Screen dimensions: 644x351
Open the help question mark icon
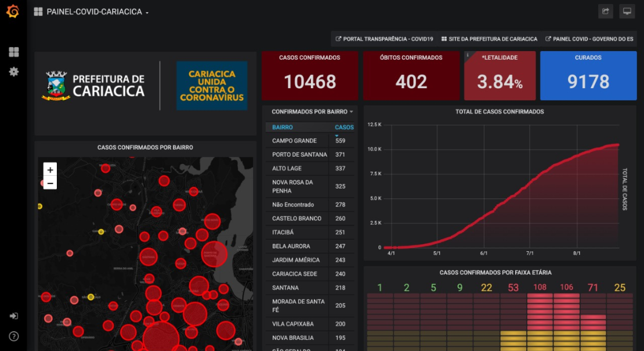click(x=13, y=336)
